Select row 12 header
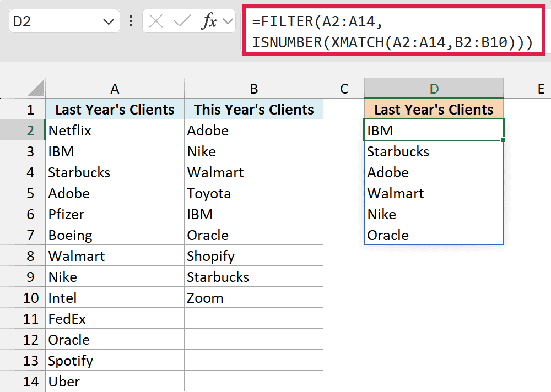551x392 pixels. (x=23, y=339)
